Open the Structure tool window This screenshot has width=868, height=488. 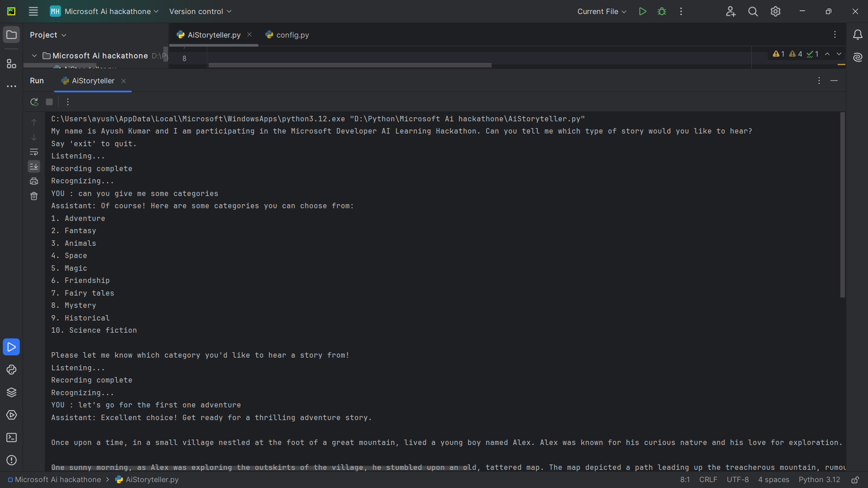coord(12,64)
